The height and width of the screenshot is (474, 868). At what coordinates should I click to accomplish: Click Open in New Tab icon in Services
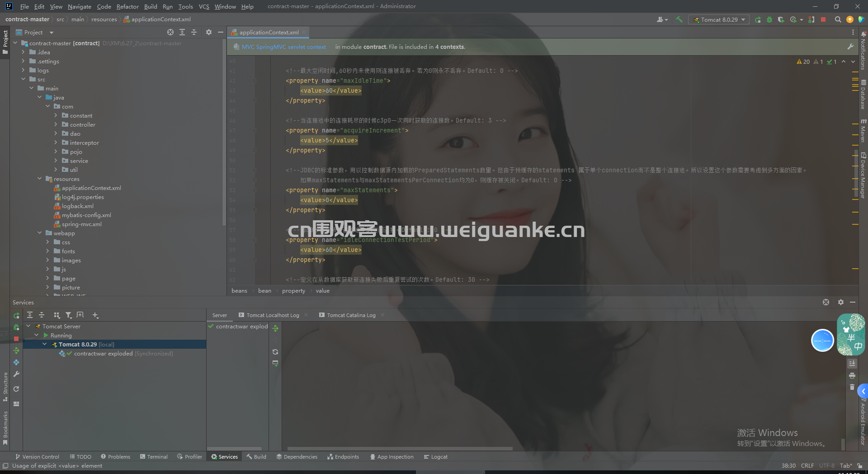point(80,315)
